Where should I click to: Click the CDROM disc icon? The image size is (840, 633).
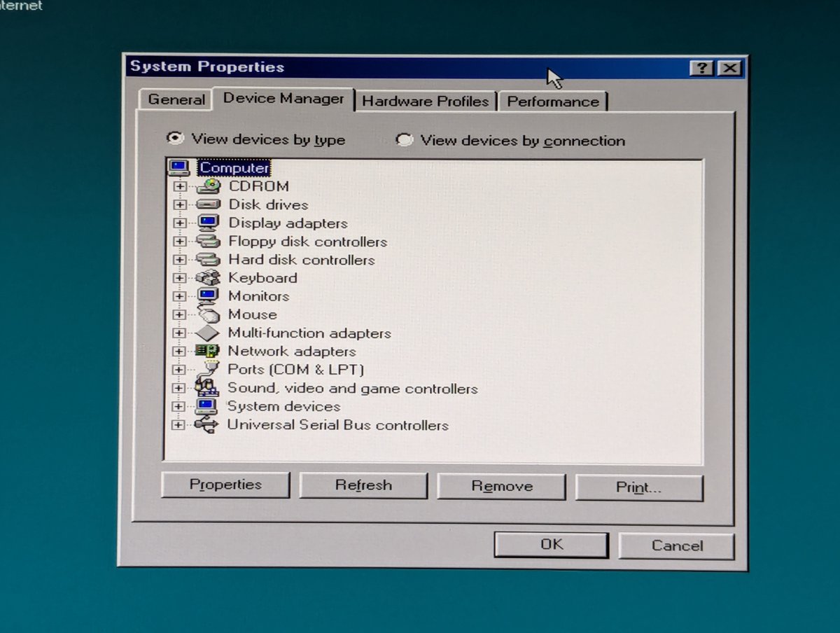pos(208,186)
